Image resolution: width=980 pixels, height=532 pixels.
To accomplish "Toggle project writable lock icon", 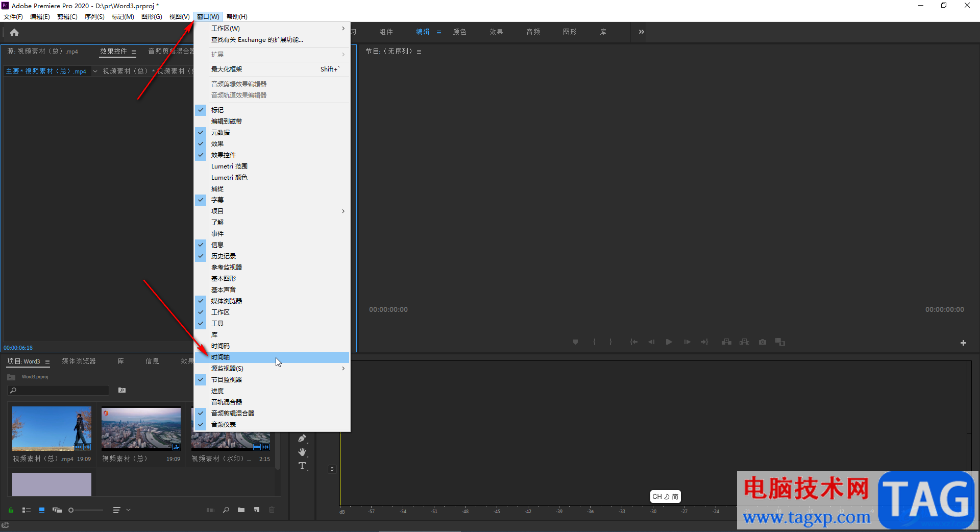I will [x=11, y=510].
